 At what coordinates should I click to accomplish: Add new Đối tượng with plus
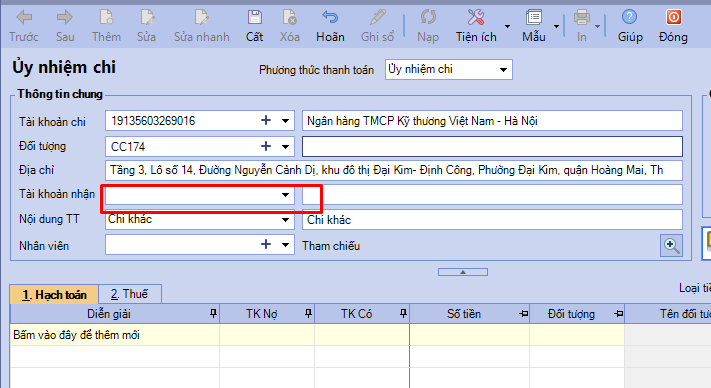(x=266, y=146)
